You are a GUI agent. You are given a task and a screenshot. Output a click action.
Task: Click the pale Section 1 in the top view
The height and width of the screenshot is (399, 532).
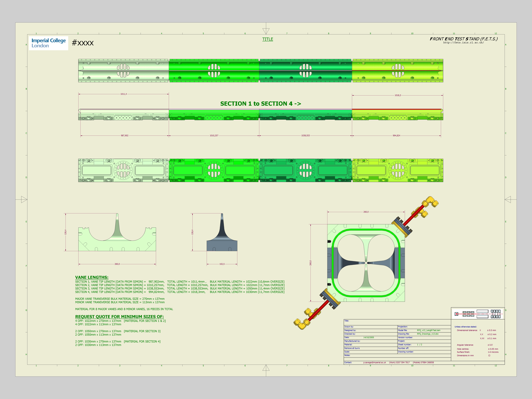(123, 70)
